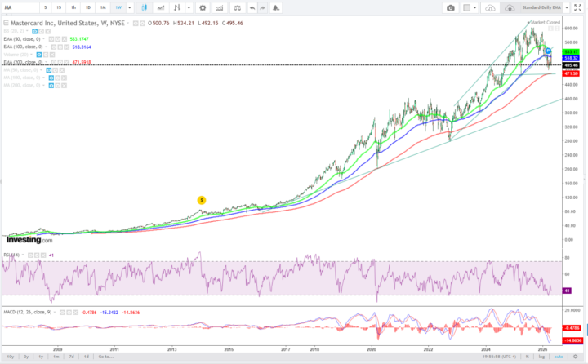Redo chart action arrow

tap(262, 7)
